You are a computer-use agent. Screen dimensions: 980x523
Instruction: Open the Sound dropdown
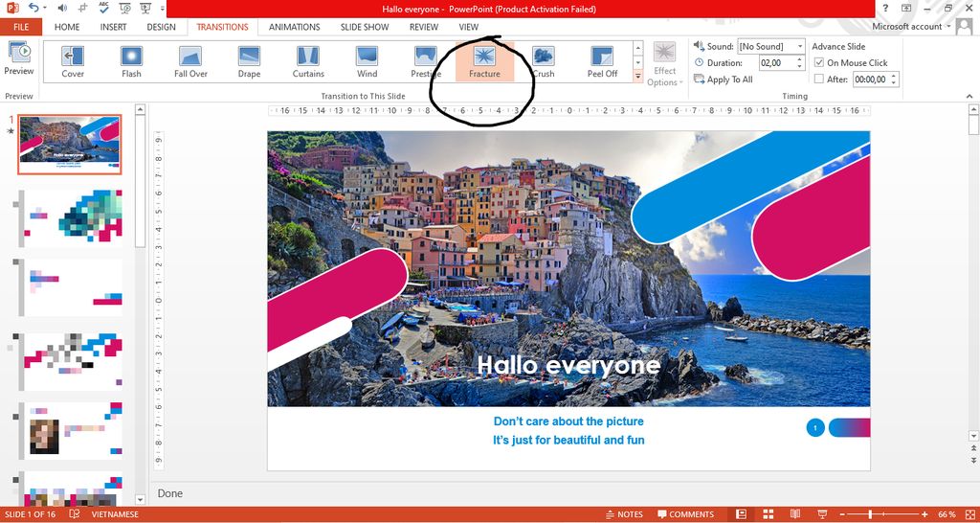(800, 46)
